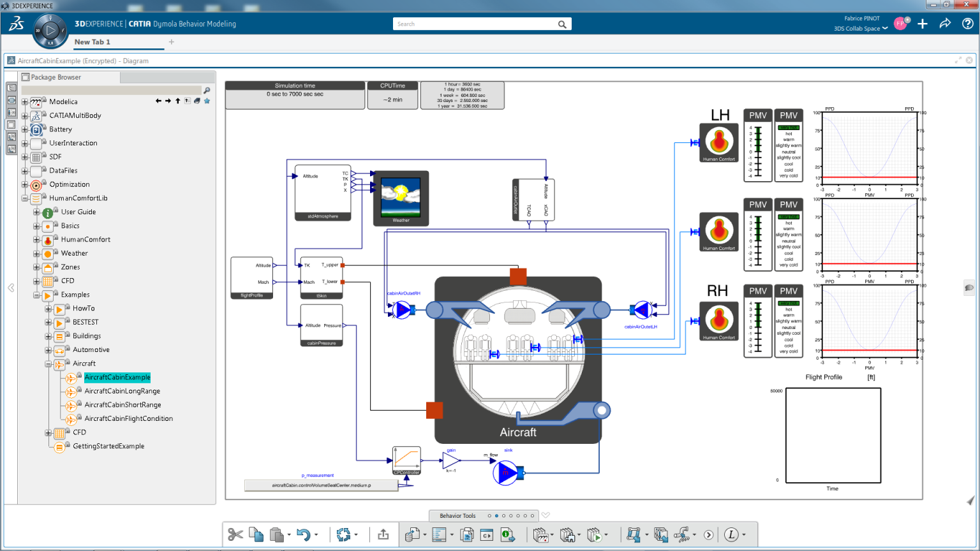Click in the top Search field
The width and height of the screenshot is (980, 551).
coord(475,24)
